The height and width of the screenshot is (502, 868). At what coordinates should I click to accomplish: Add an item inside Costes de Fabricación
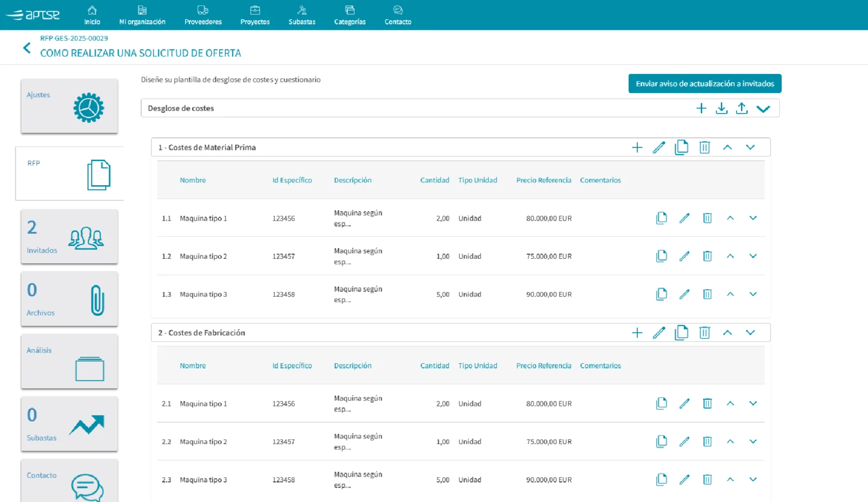[x=637, y=332]
